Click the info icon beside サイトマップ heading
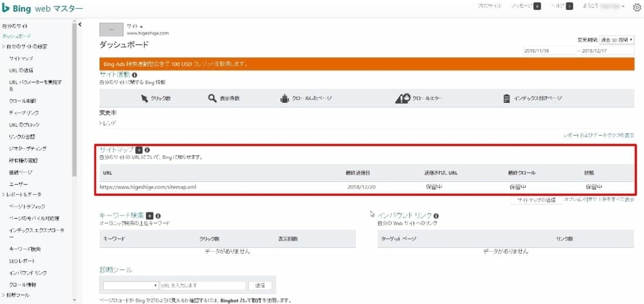 147,149
